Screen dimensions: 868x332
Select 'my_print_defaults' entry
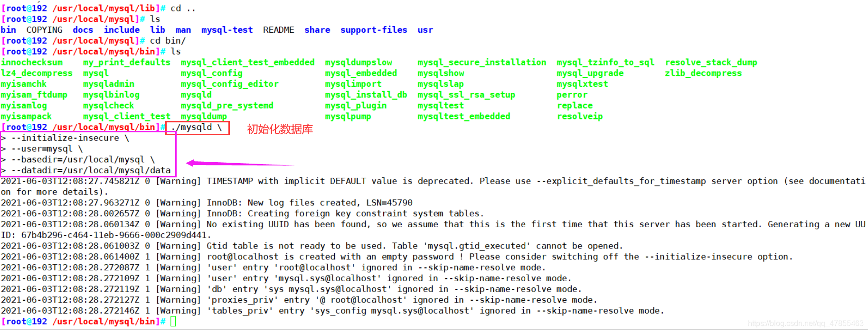click(127, 62)
